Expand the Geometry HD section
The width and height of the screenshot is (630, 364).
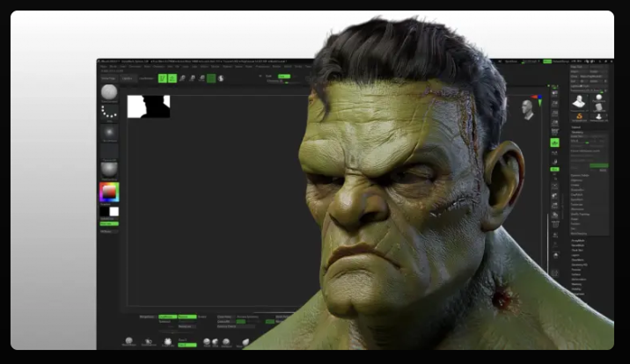(x=579, y=265)
